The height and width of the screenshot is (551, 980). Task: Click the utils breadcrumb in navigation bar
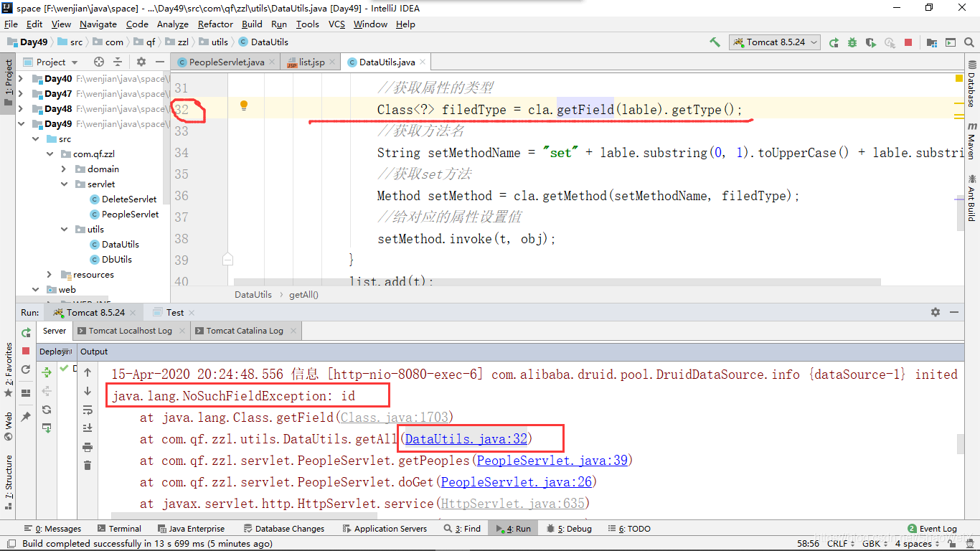(x=214, y=42)
